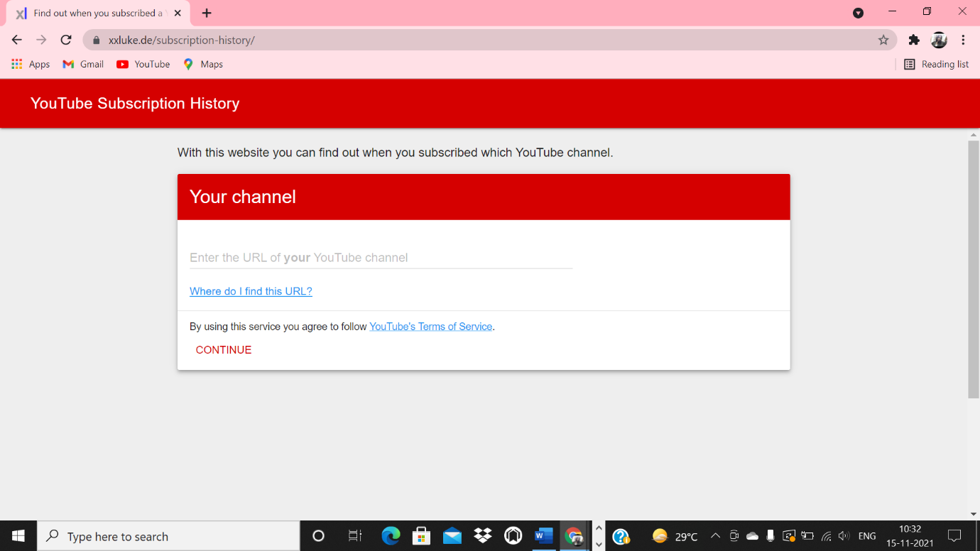Open Dropbox from taskbar
Image resolution: width=980 pixels, height=551 pixels.
(x=483, y=536)
